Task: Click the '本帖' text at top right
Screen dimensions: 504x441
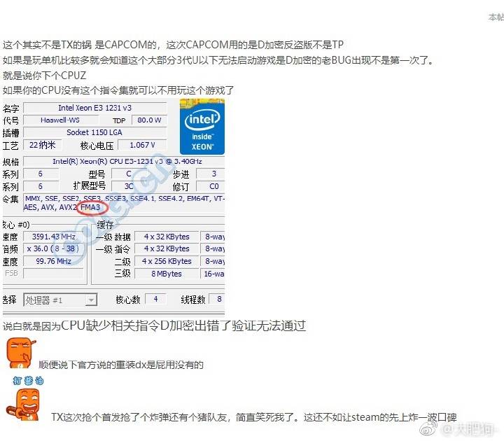Action: [496, 17]
